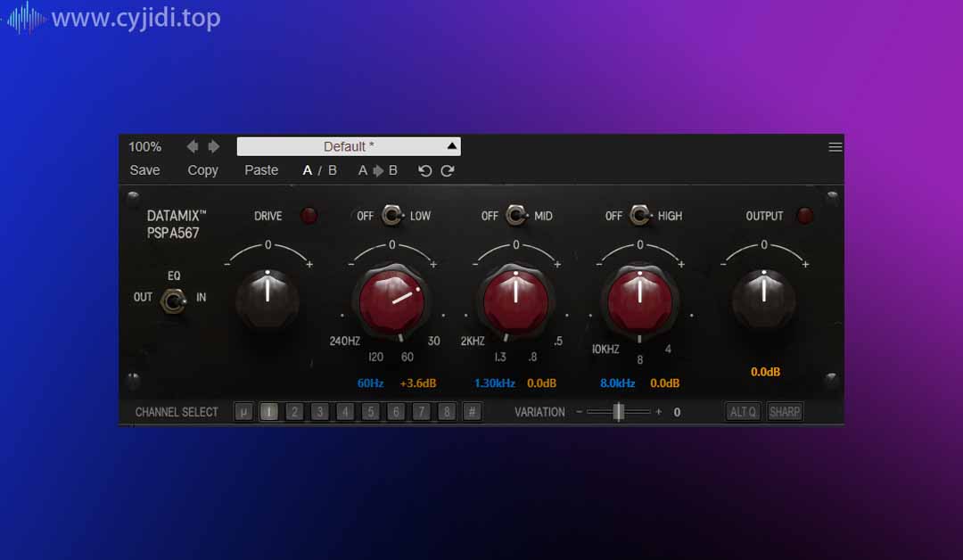Click the undo arrow icon
The image size is (963, 560).
point(424,170)
